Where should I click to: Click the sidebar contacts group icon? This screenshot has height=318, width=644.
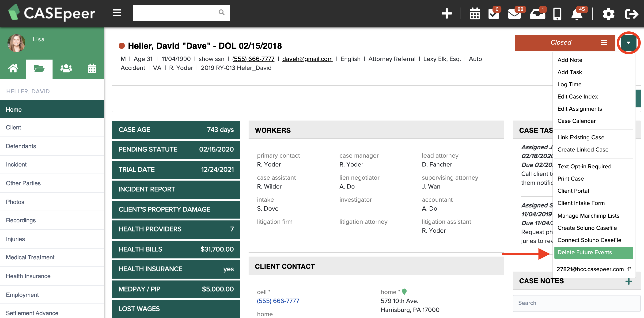(66, 68)
